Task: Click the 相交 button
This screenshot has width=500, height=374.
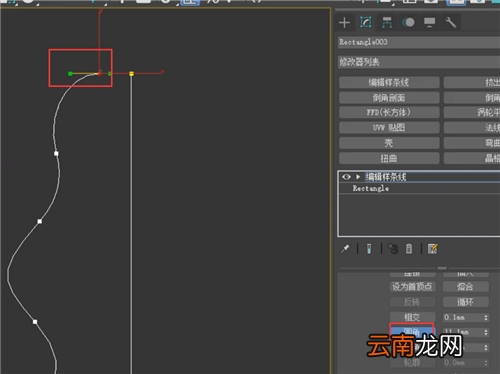Action: pyautogui.click(x=412, y=317)
